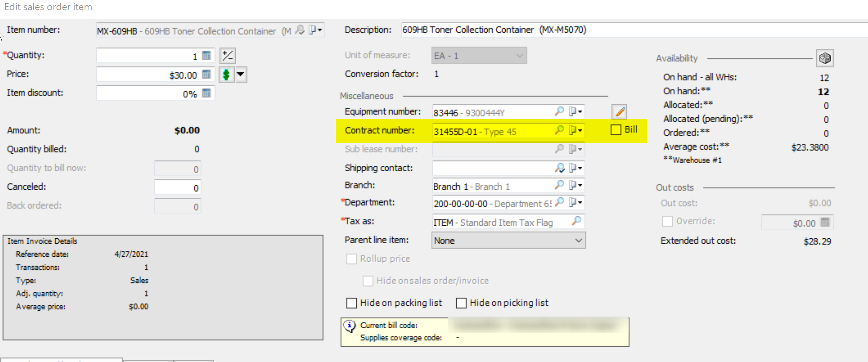The height and width of the screenshot is (362, 868).
Task: Click the pencil edit icon near Equipment number
Action: click(x=620, y=112)
